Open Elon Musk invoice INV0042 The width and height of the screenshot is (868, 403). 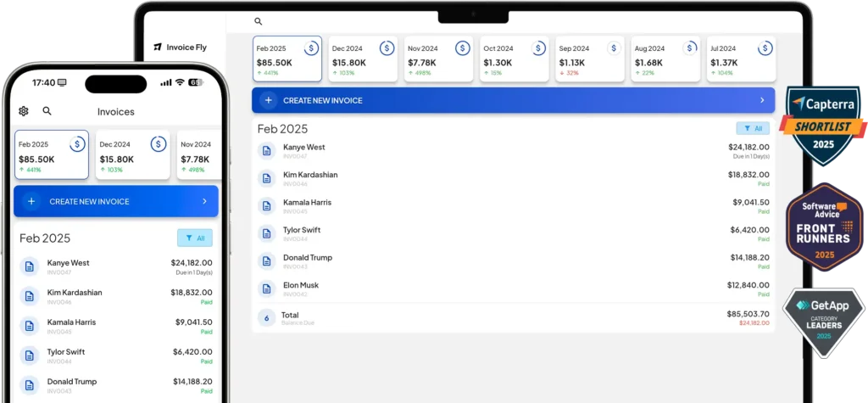pos(514,289)
